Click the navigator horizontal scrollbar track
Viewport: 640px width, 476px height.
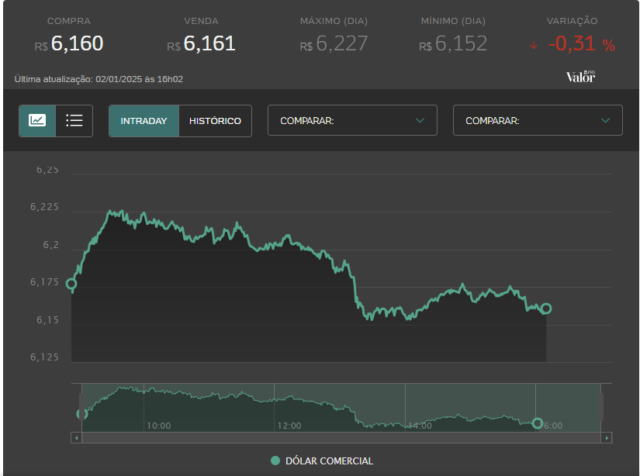coord(341,438)
